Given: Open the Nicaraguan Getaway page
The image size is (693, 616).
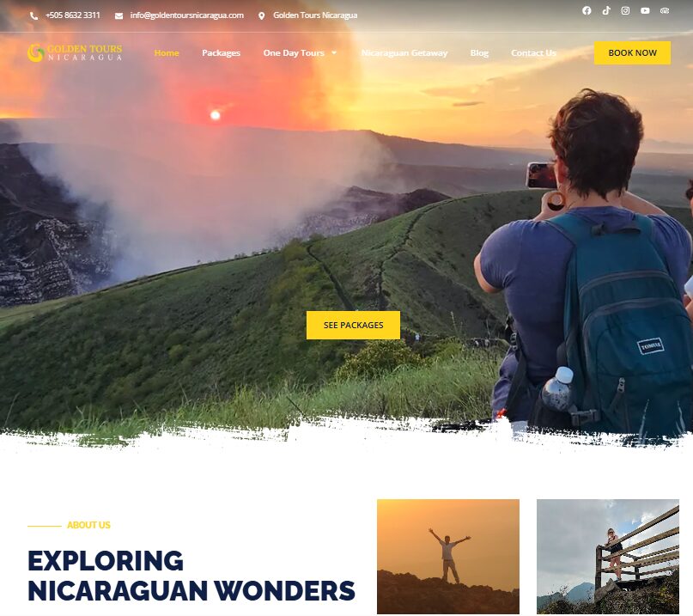Looking at the screenshot, I should pos(404,52).
